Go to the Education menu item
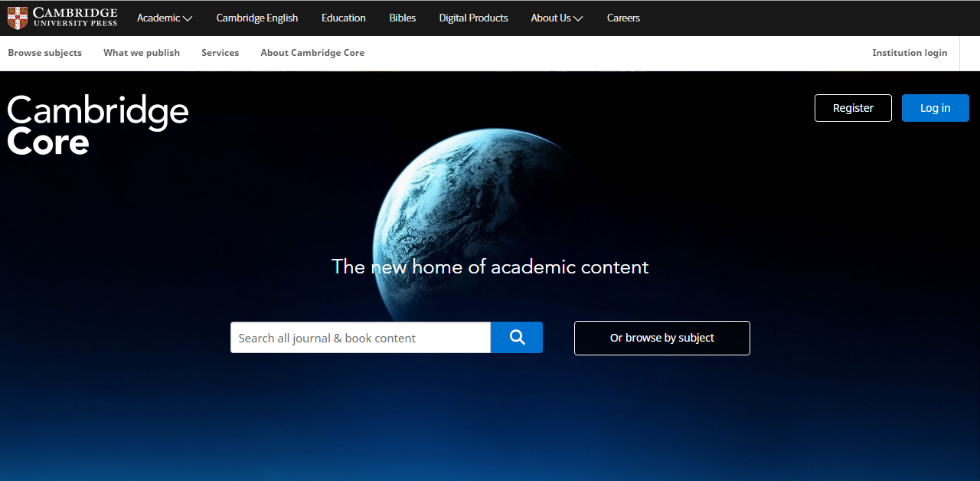The height and width of the screenshot is (481, 980). coord(343,18)
